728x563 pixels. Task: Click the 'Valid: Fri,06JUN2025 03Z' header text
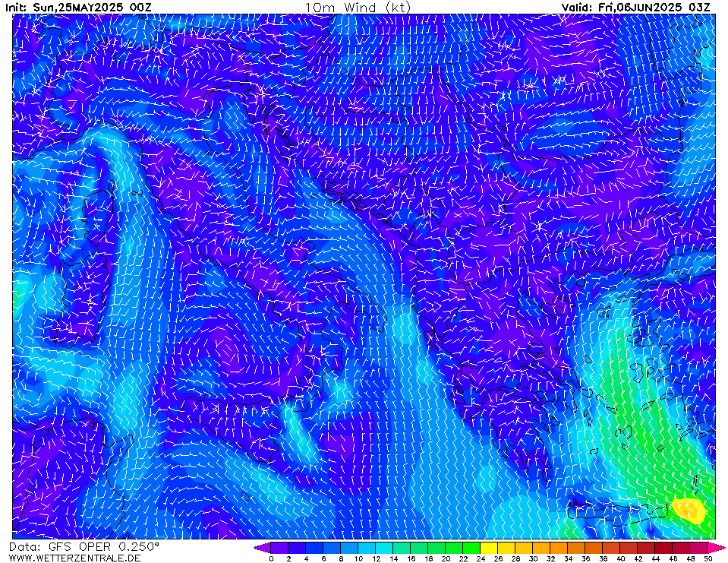(635, 8)
